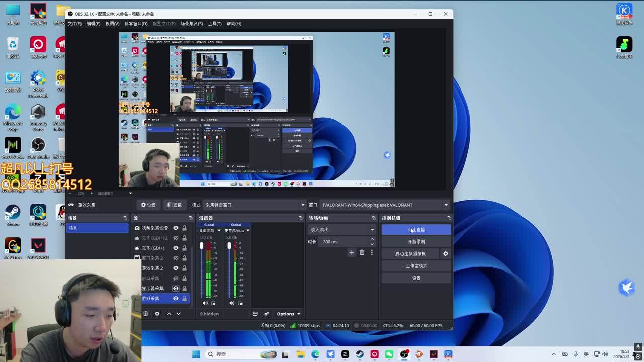Viewport: 644px width, 362px height.
Task: Open the 淡入淡出 transition dropdown
Action: point(342,230)
